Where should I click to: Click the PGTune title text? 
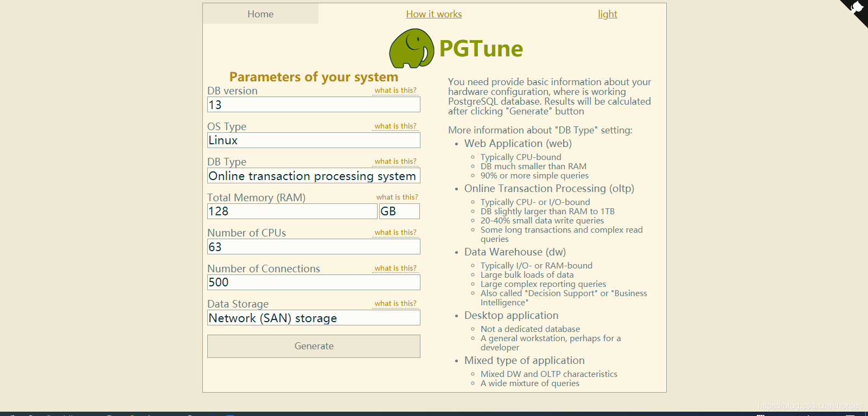tap(481, 49)
